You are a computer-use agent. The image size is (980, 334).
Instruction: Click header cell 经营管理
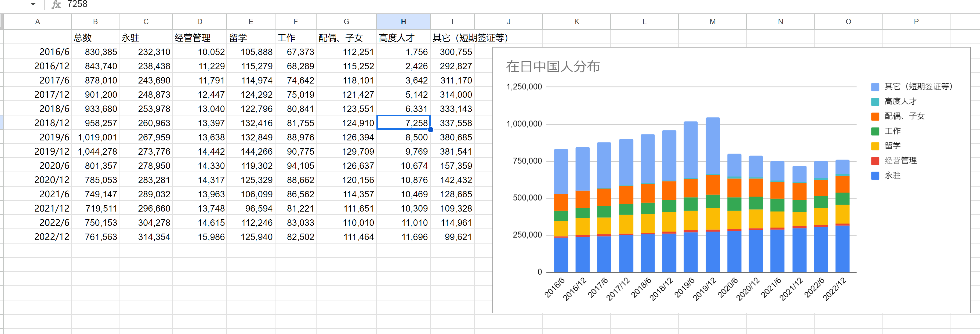[200, 38]
